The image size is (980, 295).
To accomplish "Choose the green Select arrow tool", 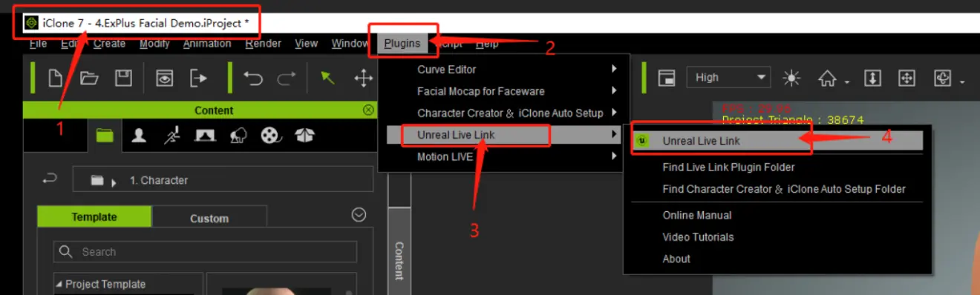I will coord(327,77).
